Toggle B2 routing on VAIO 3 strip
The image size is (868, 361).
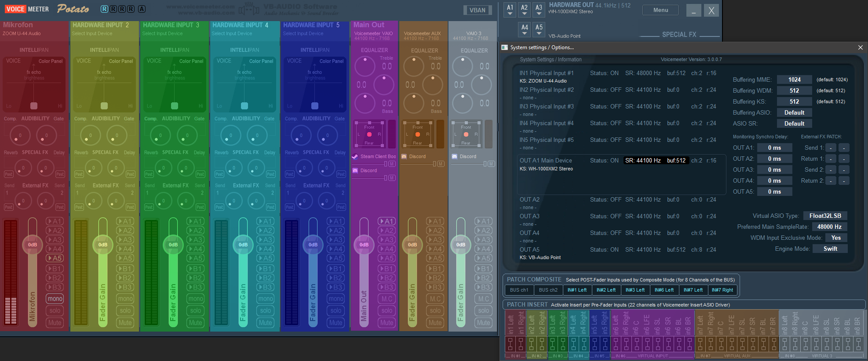[x=484, y=278]
